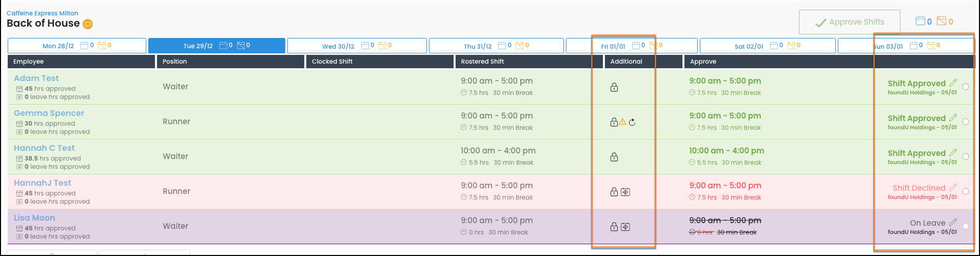Click the lock icon in Adam Test's row
The image size is (980, 256).
614,87
